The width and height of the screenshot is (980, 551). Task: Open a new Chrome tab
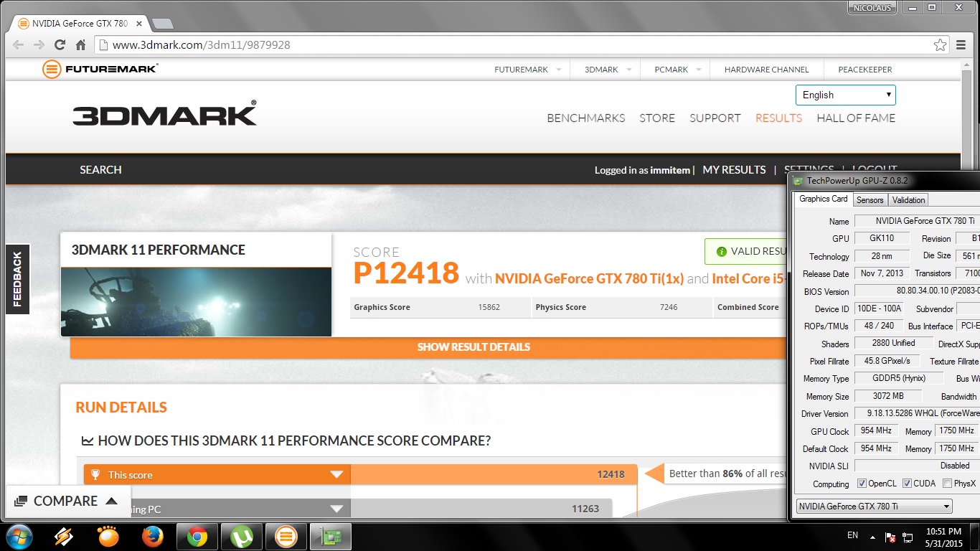coord(163,24)
